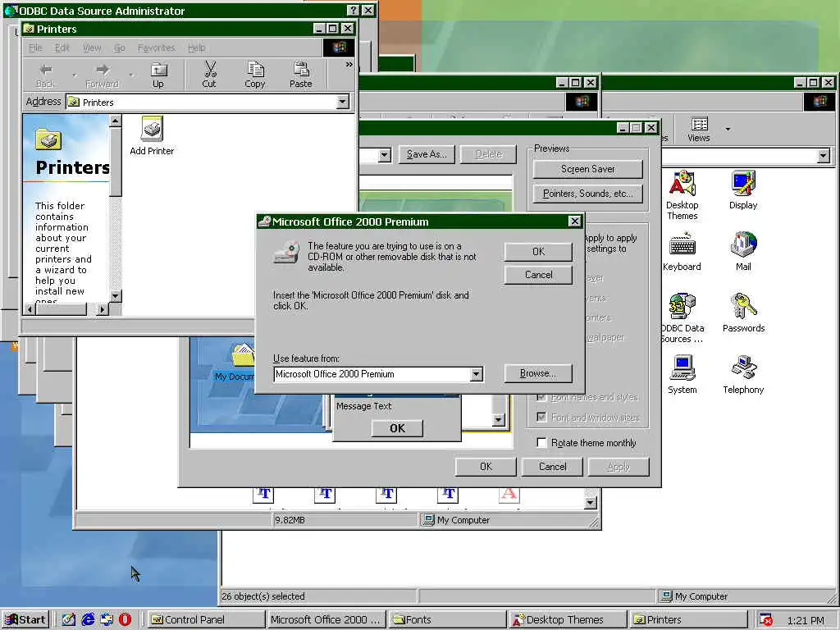Open the Help menu in Printers

click(x=197, y=48)
